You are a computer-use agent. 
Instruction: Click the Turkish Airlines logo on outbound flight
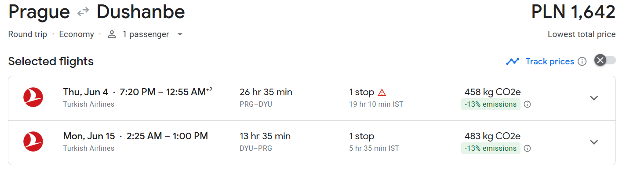click(x=33, y=97)
